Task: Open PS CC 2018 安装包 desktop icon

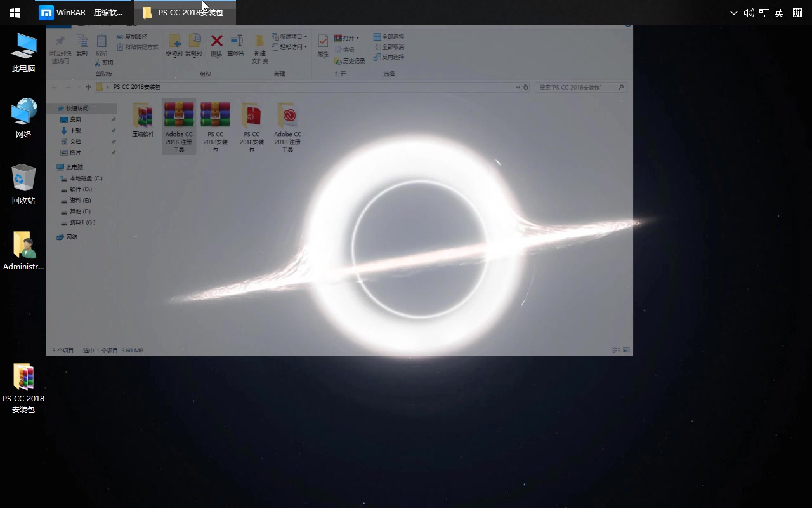Action: (x=23, y=389)
